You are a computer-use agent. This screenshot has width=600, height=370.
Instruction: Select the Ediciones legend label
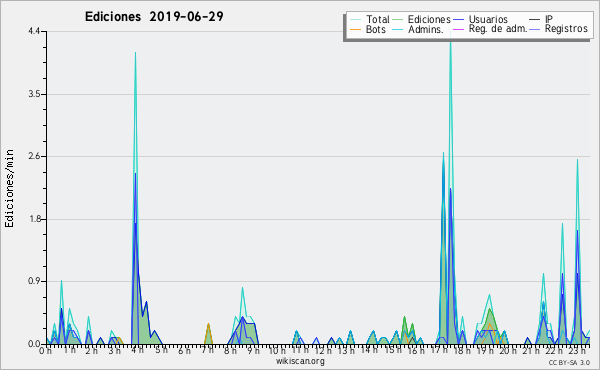coord(429,19)
